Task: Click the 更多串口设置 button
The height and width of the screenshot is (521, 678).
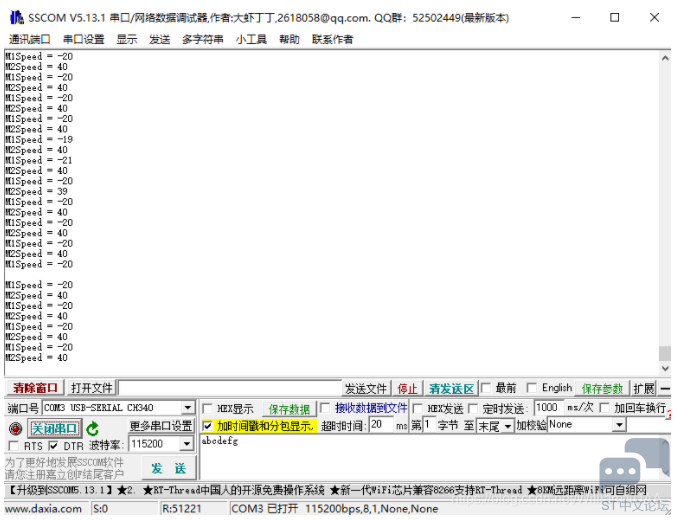Action: click(161, 426)
